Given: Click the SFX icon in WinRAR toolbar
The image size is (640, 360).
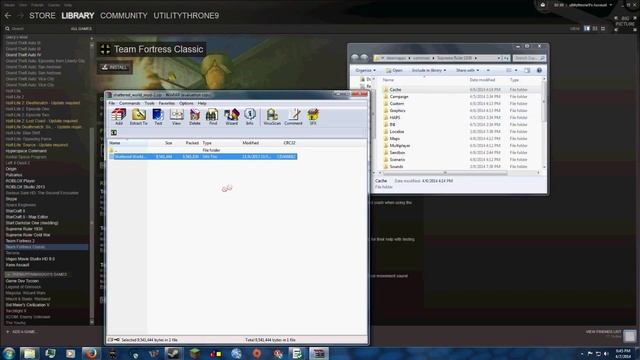Looking at the screenshot, I should coord(313,117).
